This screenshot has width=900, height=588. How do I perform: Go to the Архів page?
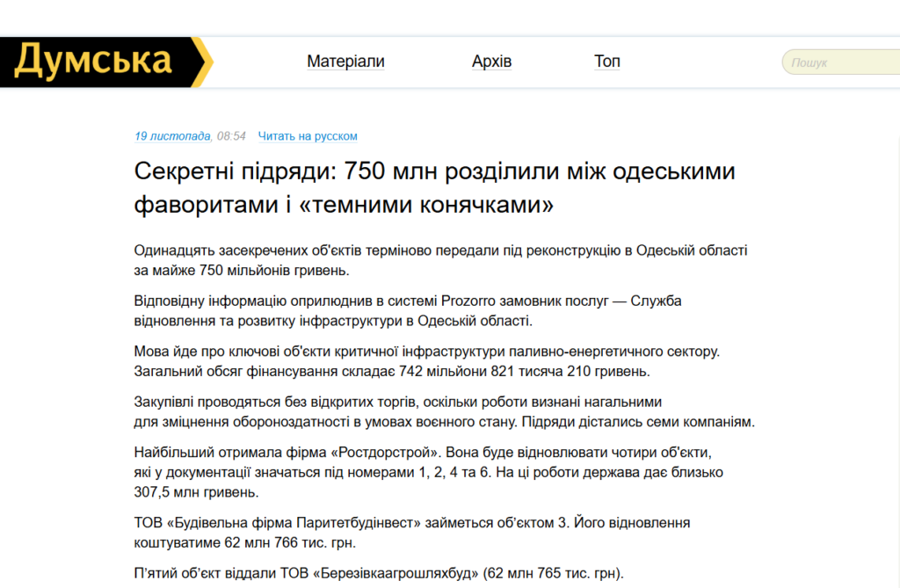[491, 62]
